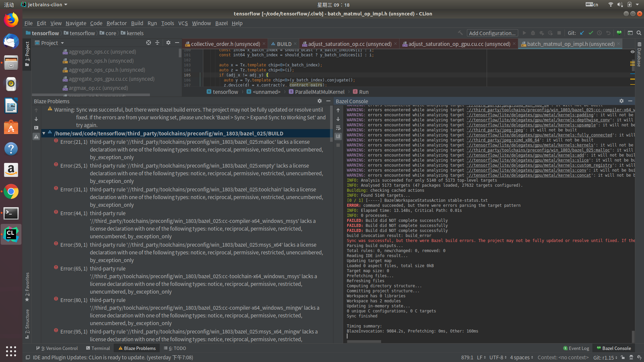Open the Bazel menu
The height and width of the screenshot is (362, 644).
pyautogui.click(x=221, y=23)
